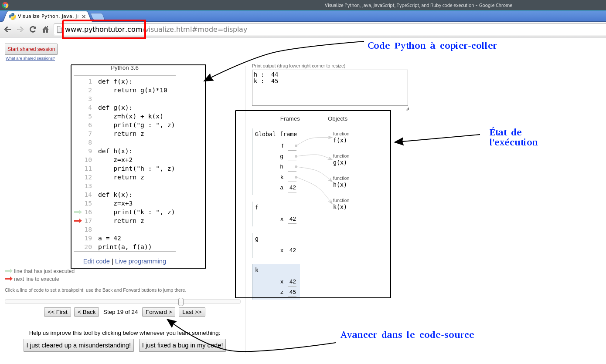The height and width of the screenshot is (364, 606).
Task: Click the Chrome icon in title bar
Action: (5, 5)
